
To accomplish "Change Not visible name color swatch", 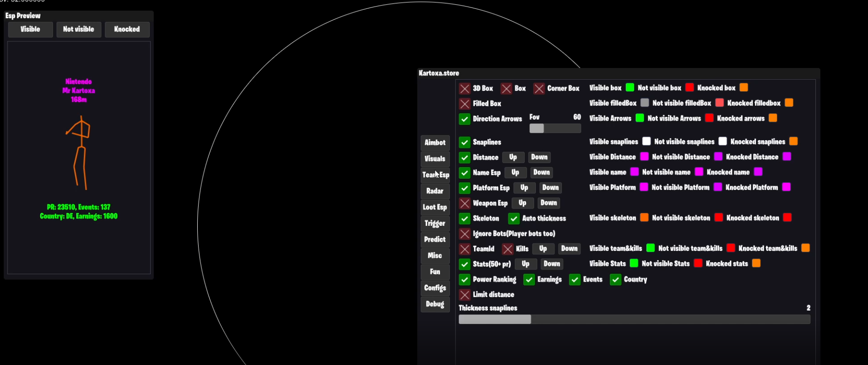I will click(699, 172).
